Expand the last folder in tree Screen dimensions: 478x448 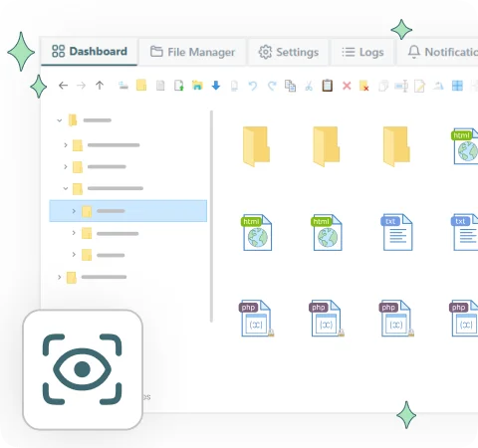[x=59, y=277]
